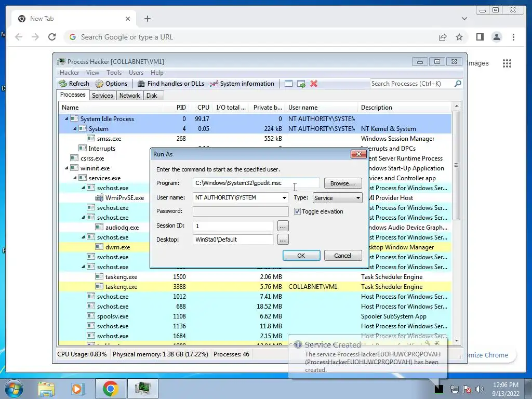
Task: Click Program path input field
Action: tap(256, 183)
